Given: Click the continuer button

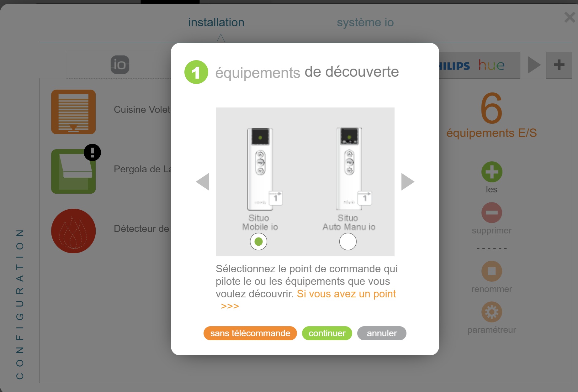Looking at the screenshot, I should point(327,333).
